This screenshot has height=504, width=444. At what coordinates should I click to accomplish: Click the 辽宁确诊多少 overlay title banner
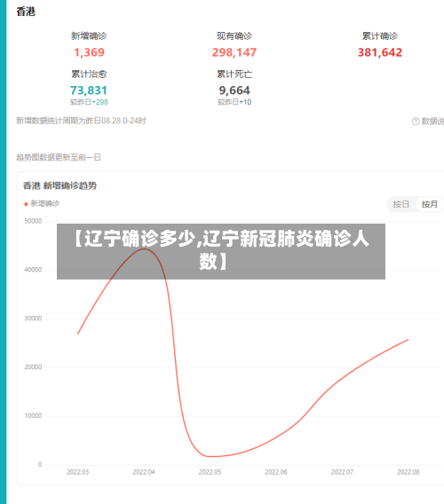click(x=221, y=251)
